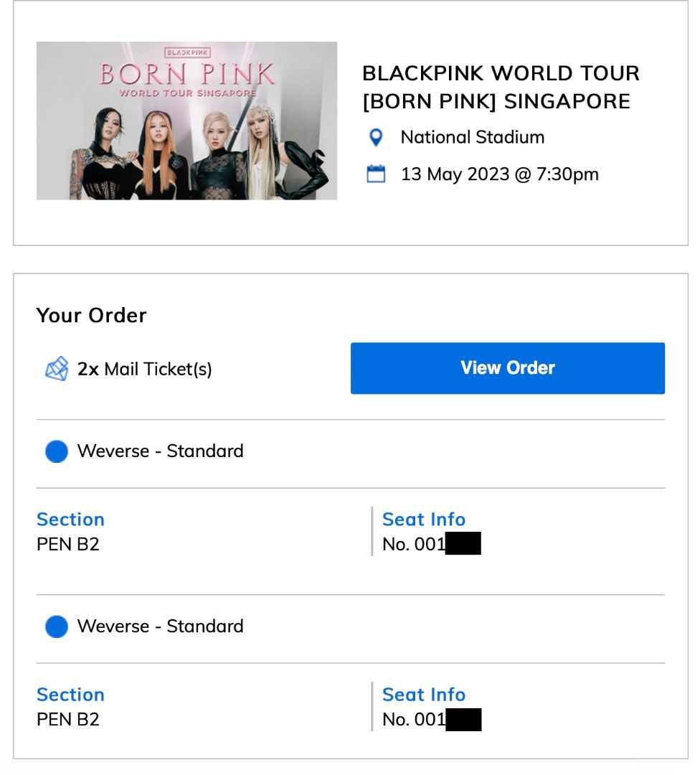Open the Section link for the first ticket
Screen dimensions: 700x775
(x=70, y=519)
